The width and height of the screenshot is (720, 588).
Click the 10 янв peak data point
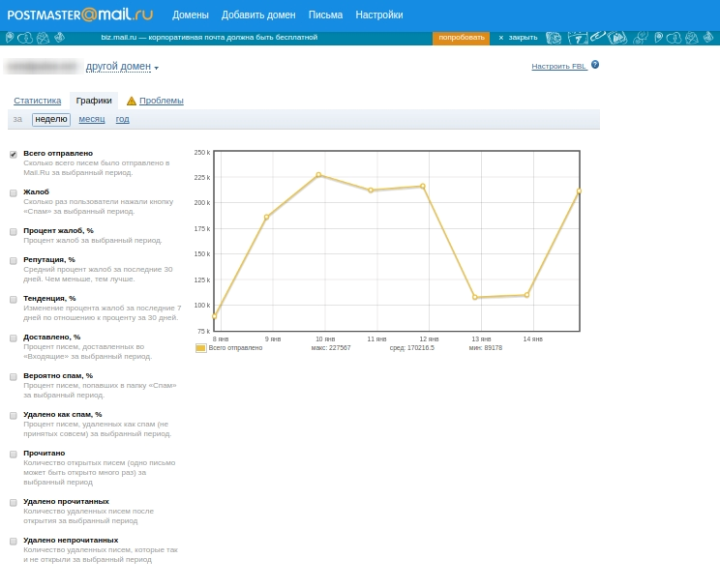(x=318, y=175)
